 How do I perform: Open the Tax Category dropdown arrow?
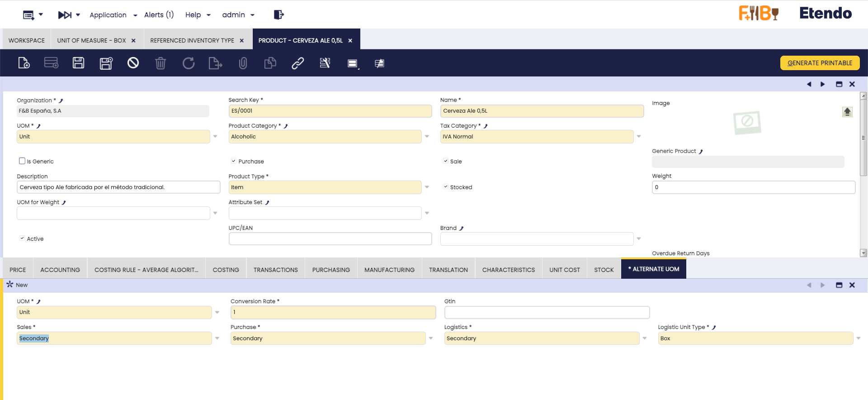639,137
